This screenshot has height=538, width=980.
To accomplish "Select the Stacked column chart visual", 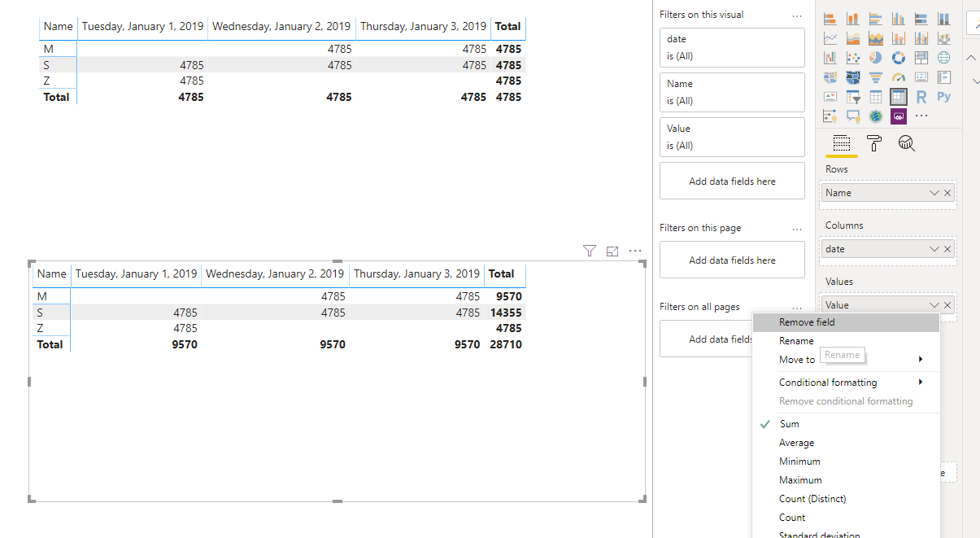I will click(x=853, y=19).
